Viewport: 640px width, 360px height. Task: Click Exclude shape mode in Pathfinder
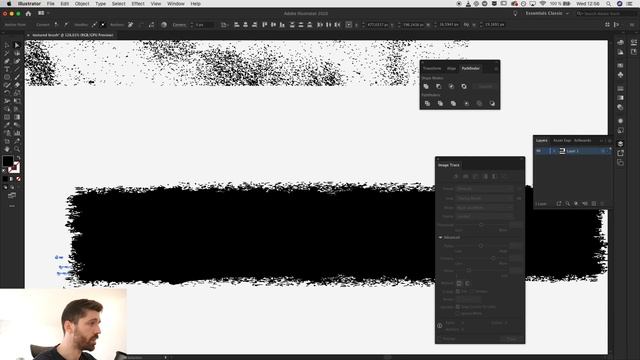464,87
